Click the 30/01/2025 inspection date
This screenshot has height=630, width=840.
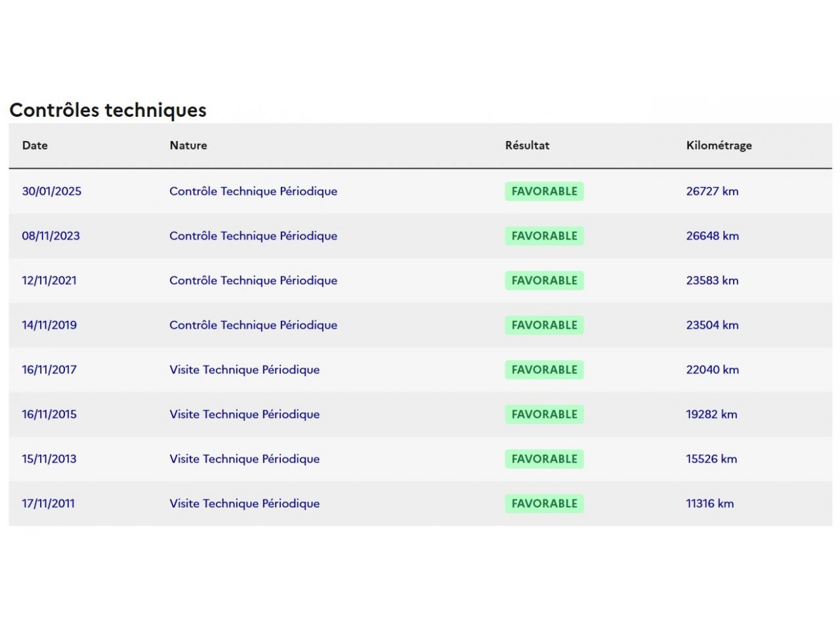click(x=52, y=191)
